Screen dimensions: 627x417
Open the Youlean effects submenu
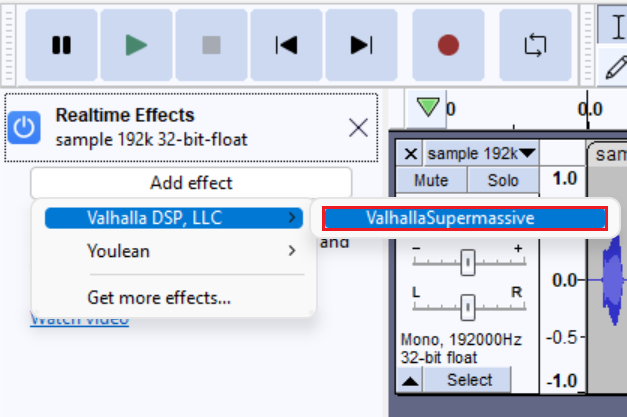pos(174,251)
